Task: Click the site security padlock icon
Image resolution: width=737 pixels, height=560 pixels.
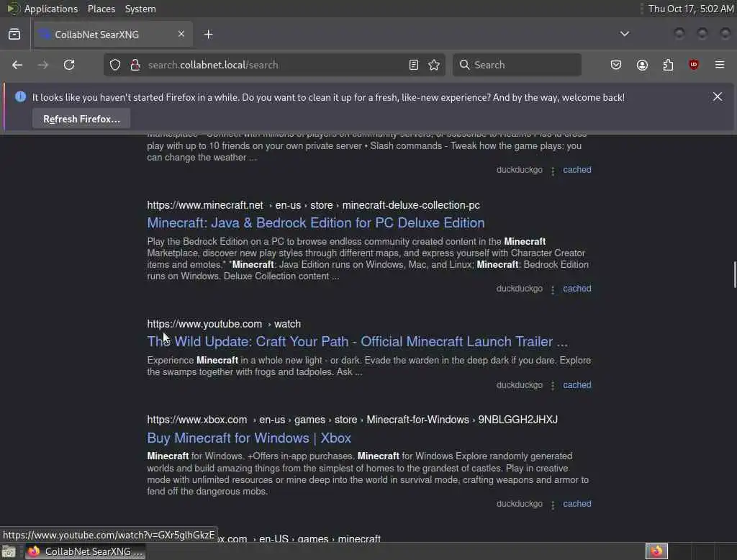Action: pos(135,65)
